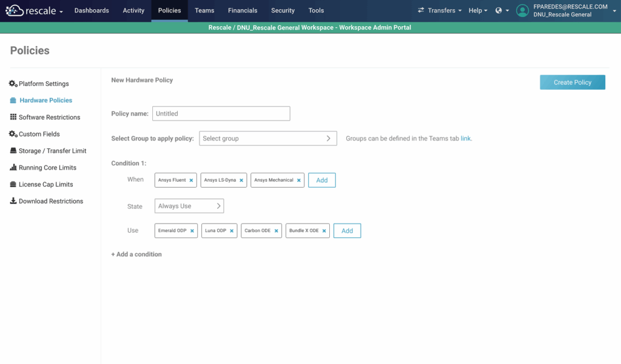
Task: Remove the Bundle X ODE tag
Action: coord(324,231)
